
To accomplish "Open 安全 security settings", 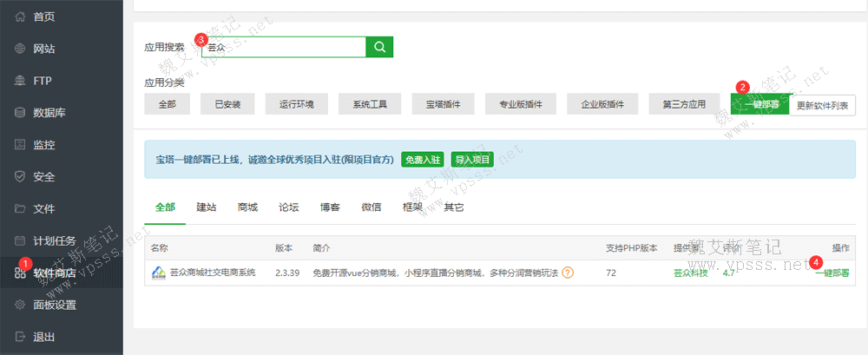I will (44, 177).
